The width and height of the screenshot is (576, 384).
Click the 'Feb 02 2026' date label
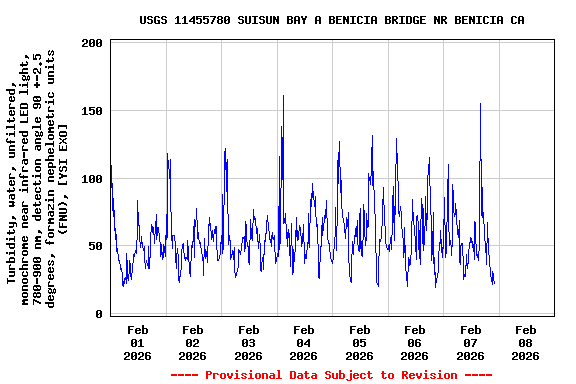(192, 343)
